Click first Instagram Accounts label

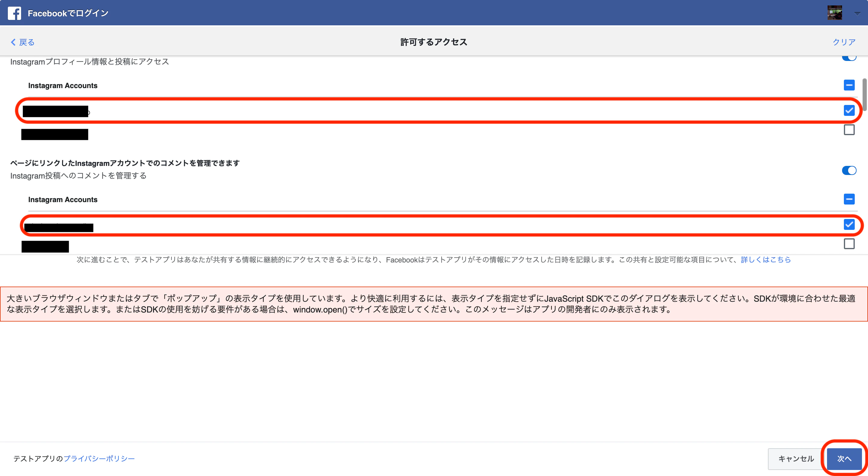(x=63, y=86)
